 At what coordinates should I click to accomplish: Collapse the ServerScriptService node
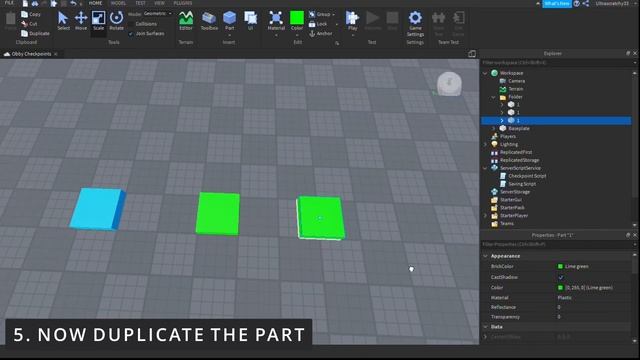[x=485, y=168]
